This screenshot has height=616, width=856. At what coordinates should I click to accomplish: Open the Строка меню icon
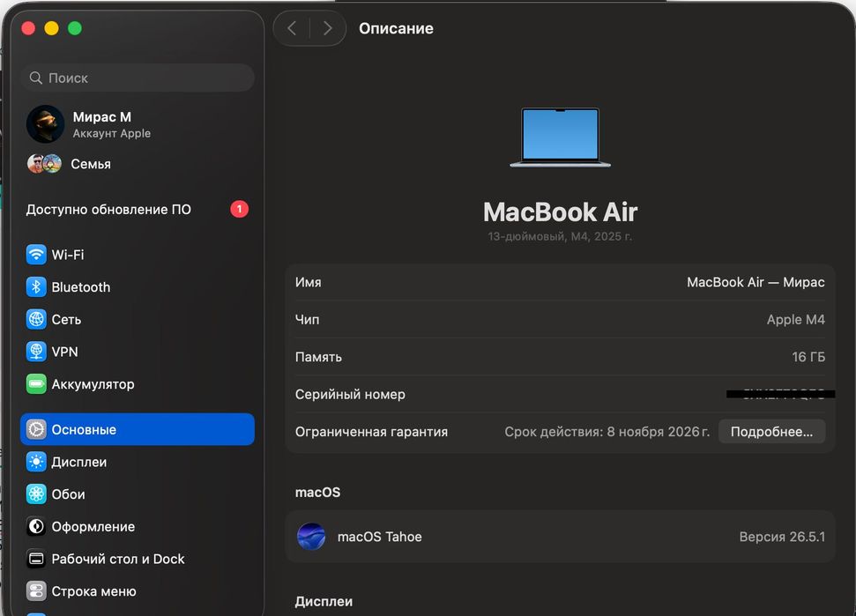[x=36, y=591]
